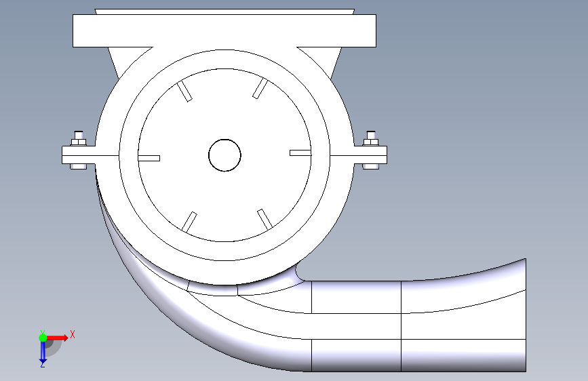Select the top rectangular mounting flange

pos(224,31)
